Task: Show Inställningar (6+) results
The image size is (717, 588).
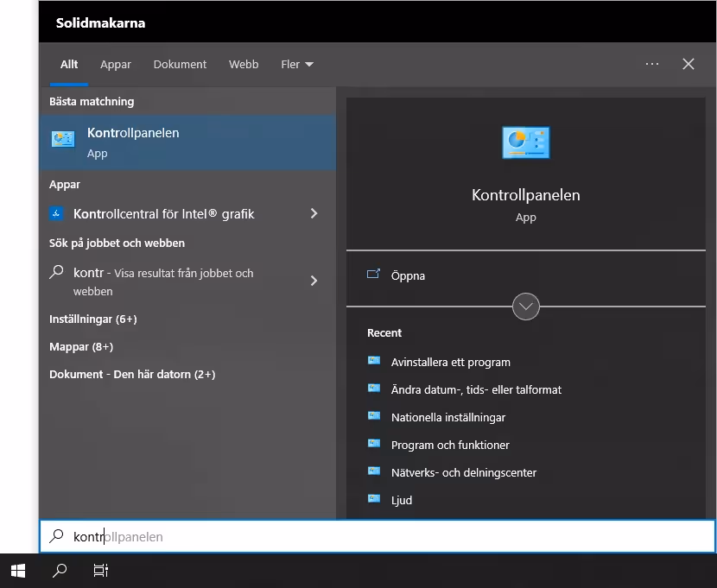Action: click(x=93, y=319)
